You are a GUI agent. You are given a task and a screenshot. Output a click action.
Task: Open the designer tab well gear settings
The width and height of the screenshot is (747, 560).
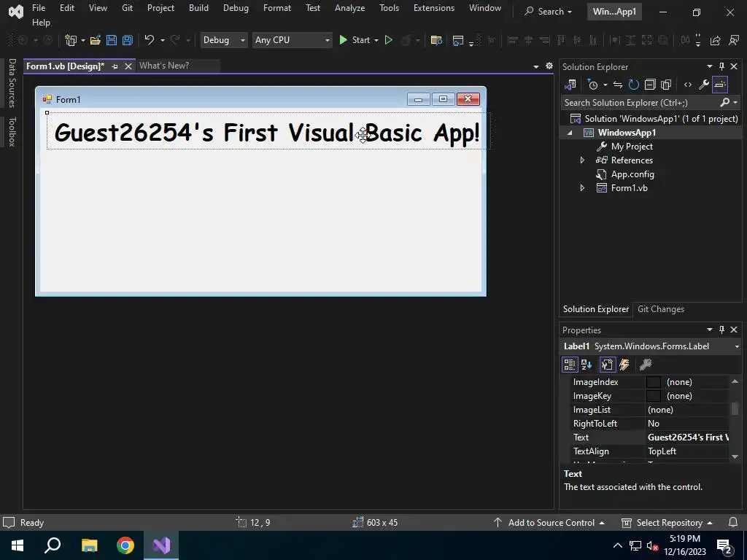click(x=549, y=66)
